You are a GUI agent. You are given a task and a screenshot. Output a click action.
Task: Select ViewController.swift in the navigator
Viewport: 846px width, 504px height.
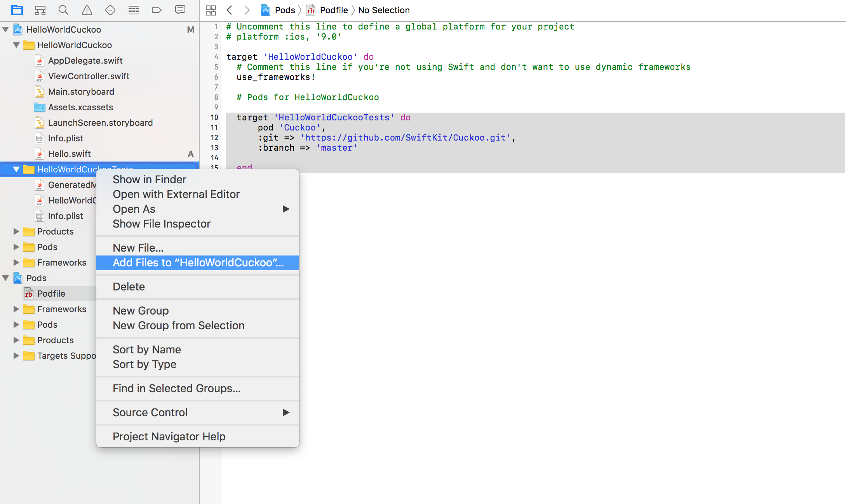coord(89,76)
